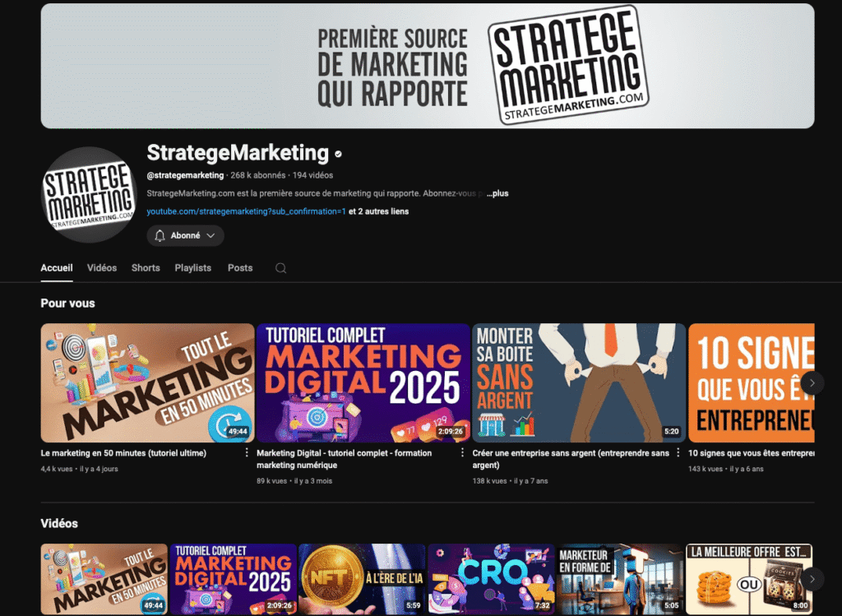Open three-dot menu for 'Créer une entreprise sans argent'
842x616 pixels.
(x=678, y=452)
